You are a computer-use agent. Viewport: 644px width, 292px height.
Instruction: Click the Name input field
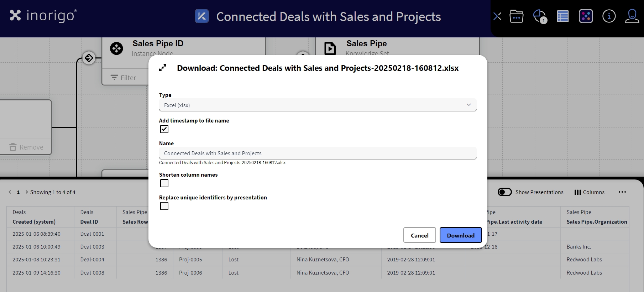tap(318, 153)
